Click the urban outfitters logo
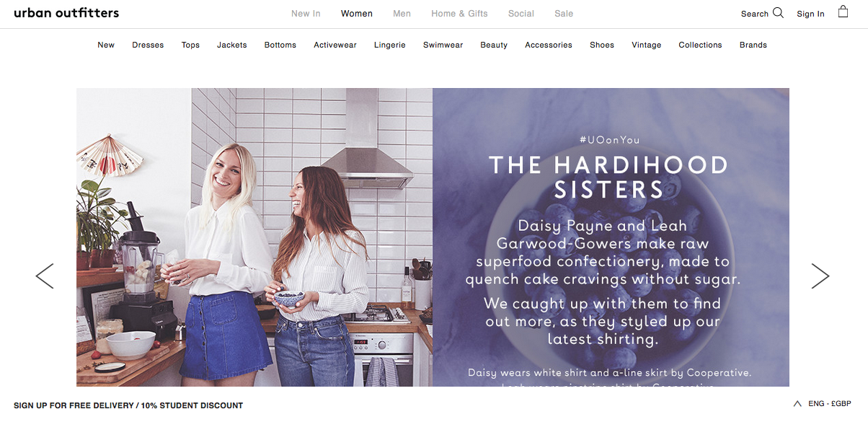 pos(66,13)
